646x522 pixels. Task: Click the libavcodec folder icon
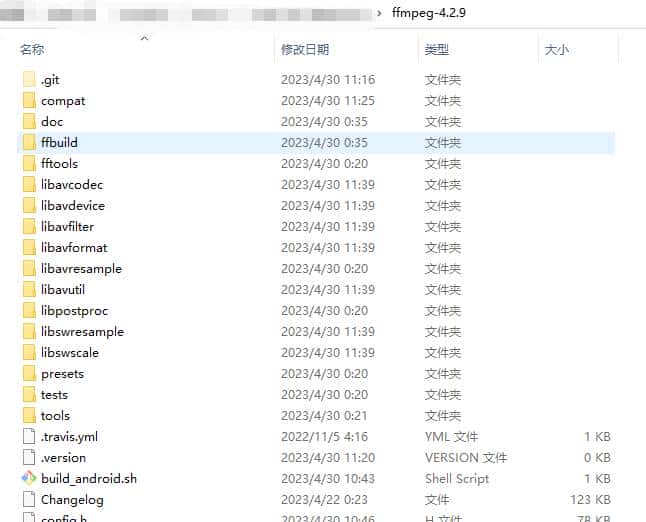pyautogui.click(x=29, y=185)
